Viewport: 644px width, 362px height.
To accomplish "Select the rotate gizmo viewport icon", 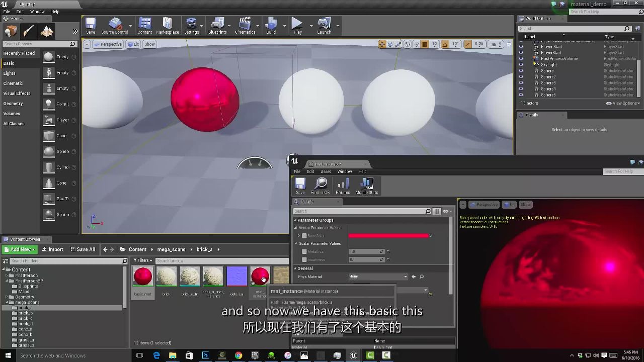I will pos(390,44).
